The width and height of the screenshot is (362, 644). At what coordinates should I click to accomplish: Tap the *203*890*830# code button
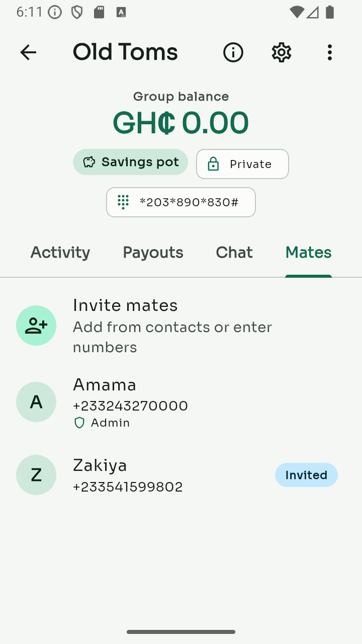[181, 202]
